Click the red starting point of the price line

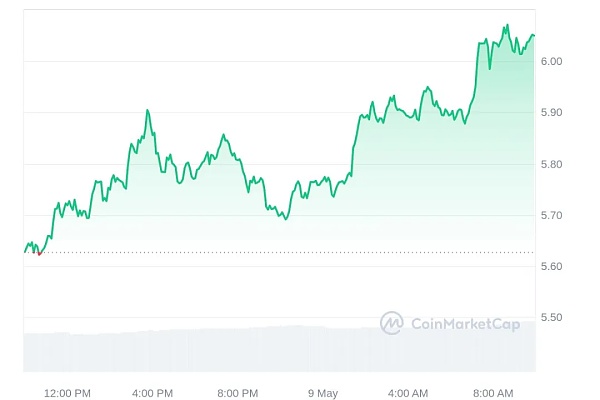pos(38,253)
